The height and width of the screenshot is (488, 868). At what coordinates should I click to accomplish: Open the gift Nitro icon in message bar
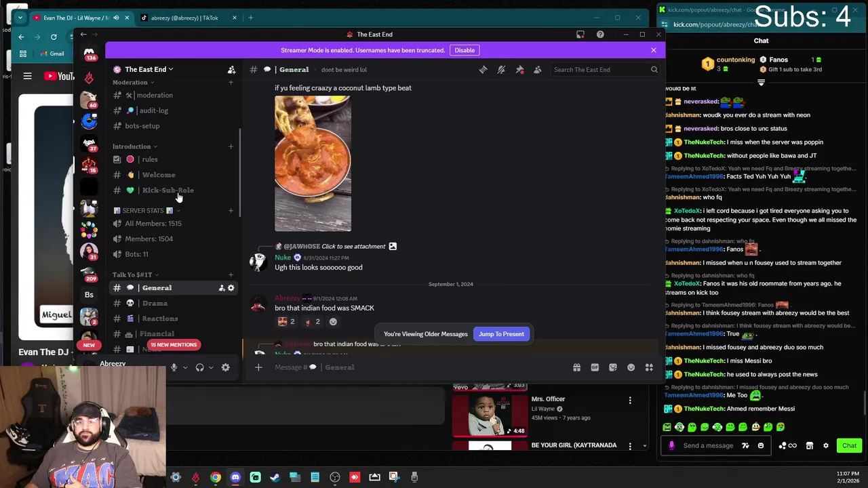(576, 367)
